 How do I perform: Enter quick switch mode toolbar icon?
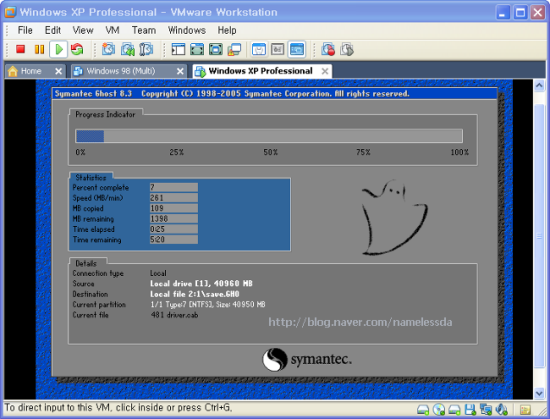click(197, 49)
